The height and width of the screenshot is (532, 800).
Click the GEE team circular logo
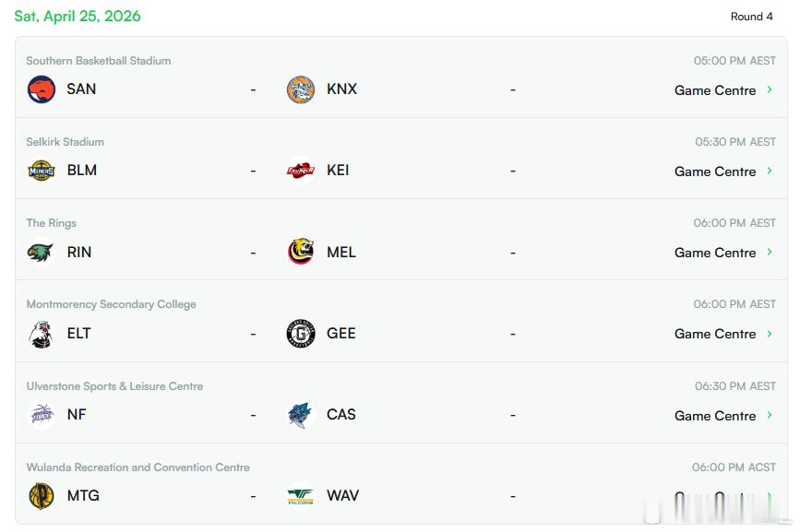tap(301, 334)
